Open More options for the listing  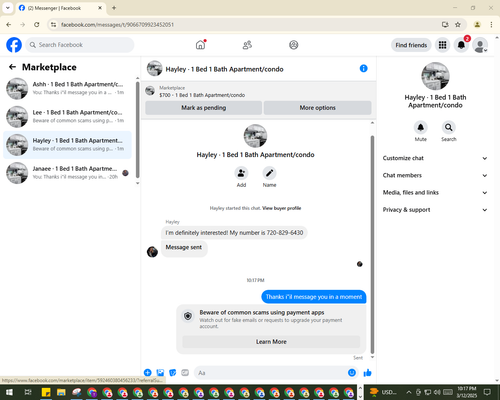point(317,108)
